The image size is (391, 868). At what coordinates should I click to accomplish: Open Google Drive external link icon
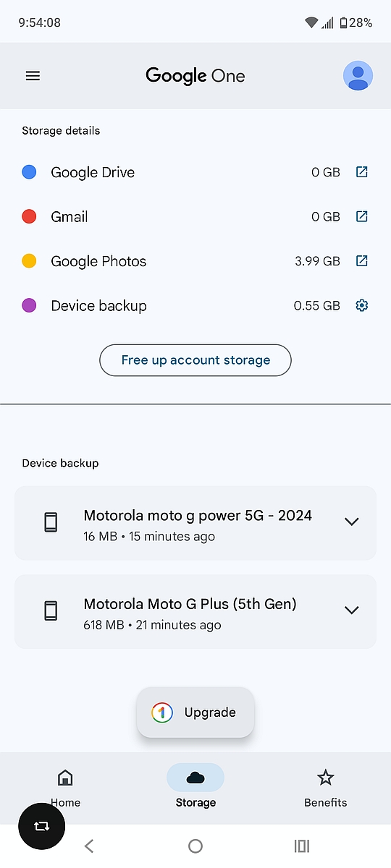pos(362,172)
